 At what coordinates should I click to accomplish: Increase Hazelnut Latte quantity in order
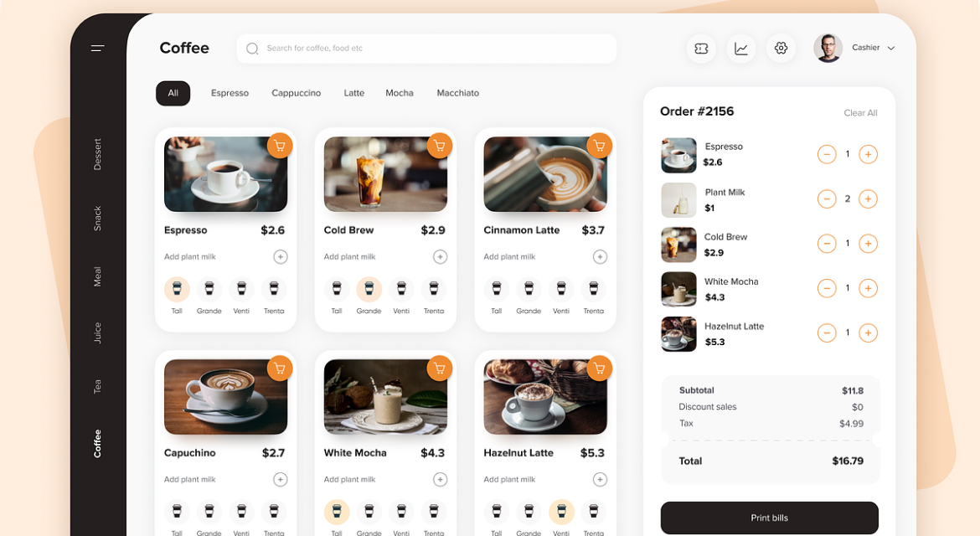coord(868,333)
